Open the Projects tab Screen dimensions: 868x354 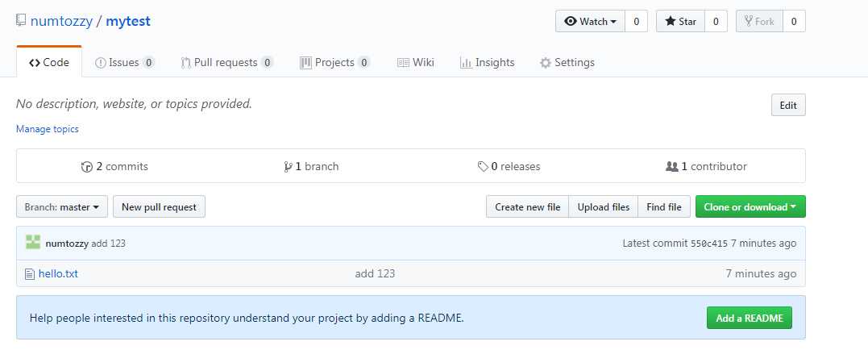(x=335, y=63)
